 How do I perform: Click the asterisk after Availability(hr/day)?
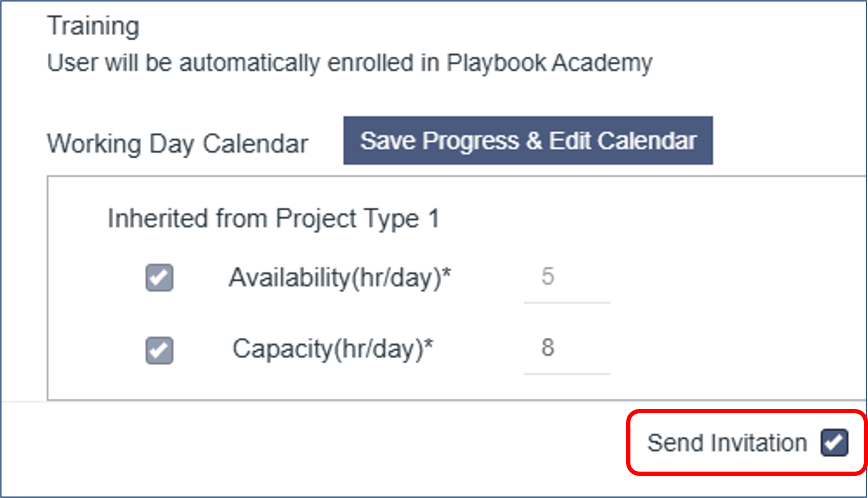pos(447,273)
